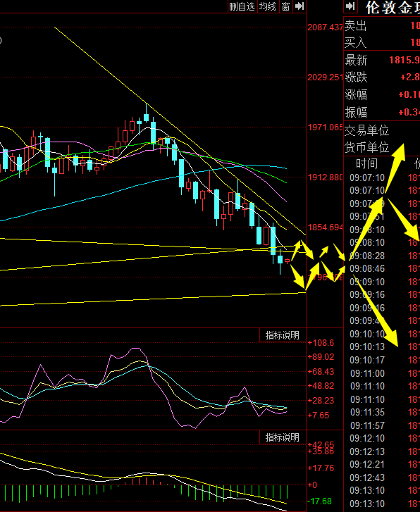This screenshot has height=512, width=420.
Task: Click the 窗 window button
Action: tap(285, 6)
